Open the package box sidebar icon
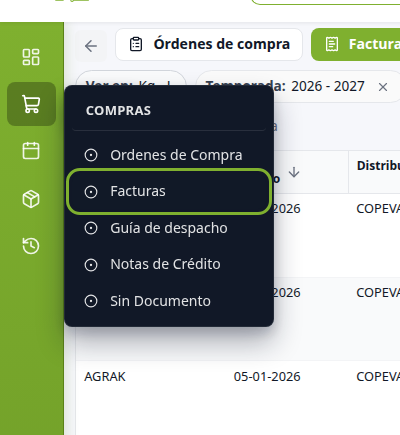Viewport: 400px width, 435px height. tap(31, 199)
